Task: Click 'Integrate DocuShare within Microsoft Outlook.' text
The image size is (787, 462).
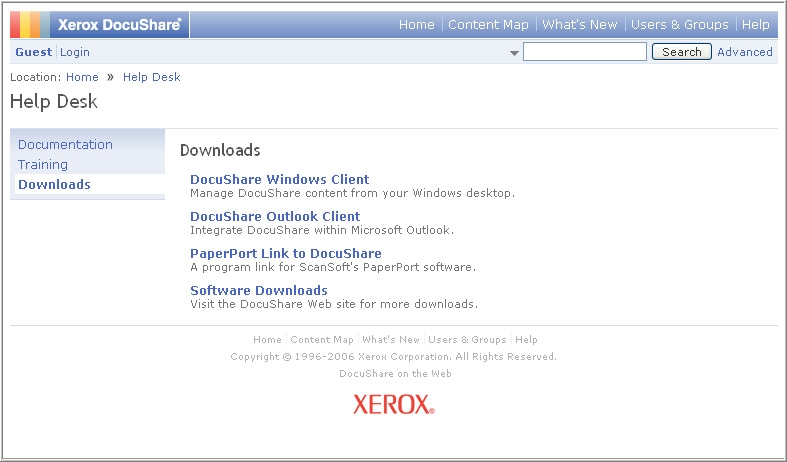Action: [322, 230]
